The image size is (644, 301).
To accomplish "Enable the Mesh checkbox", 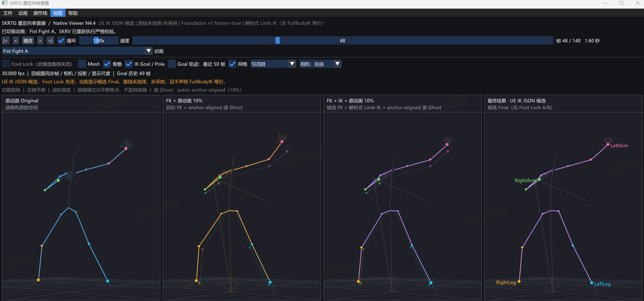I will 82,64.
